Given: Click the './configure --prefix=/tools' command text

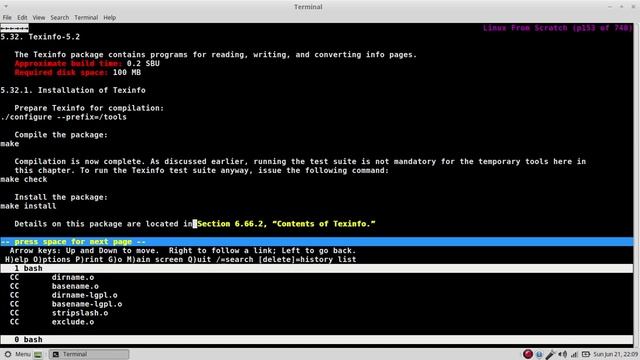Looking at the screenshot, I should click(x=64, y=117).
